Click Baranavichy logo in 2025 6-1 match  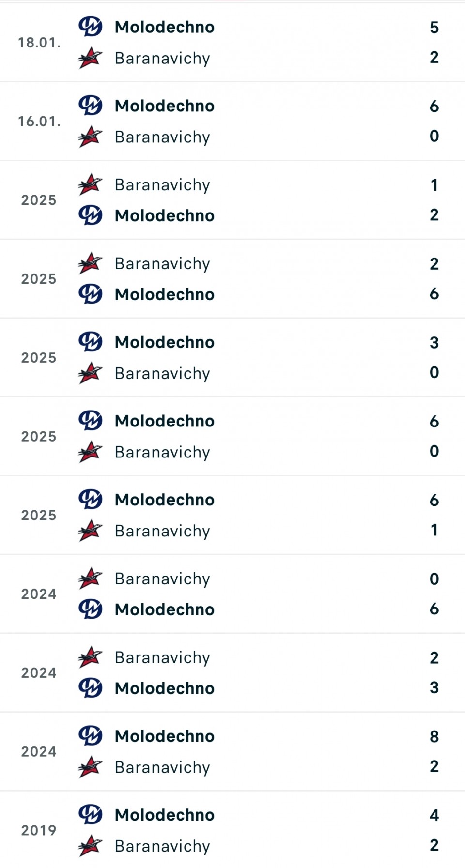(x=91, y=531)
